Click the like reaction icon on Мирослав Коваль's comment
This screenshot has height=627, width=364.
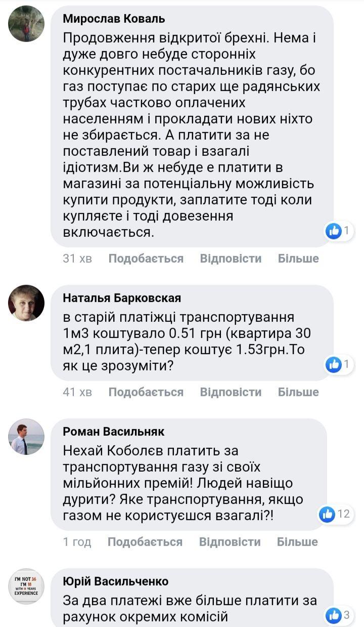click(334, 231)
